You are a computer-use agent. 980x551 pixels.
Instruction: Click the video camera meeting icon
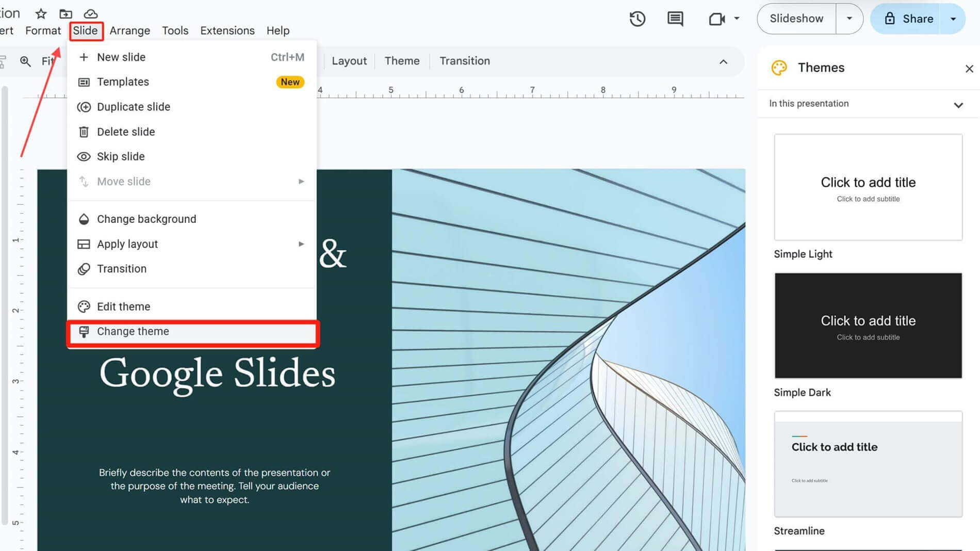tap(717, 19)
